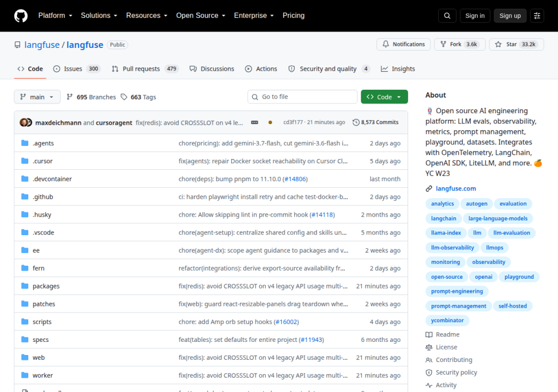This screenshot has width=558, height=392.
Task: Select the llm-observability topic tag
Action: pos(452,248)
